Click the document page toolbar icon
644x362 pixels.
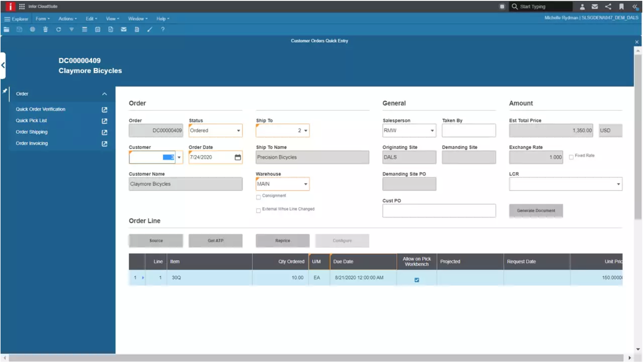pyautogui.click(x=111, y=29)
